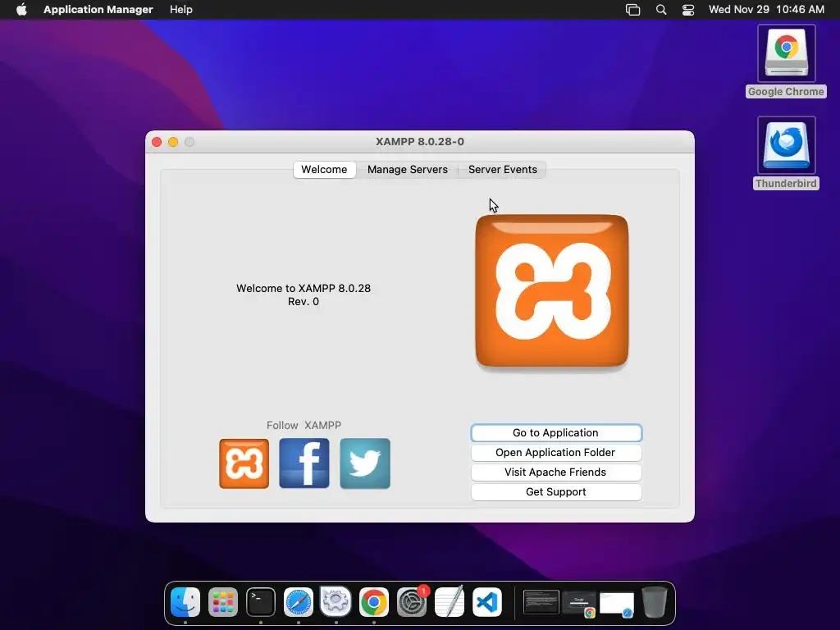Click the date and time in menu bar
This screenshot has height=630, width=840.
pyautogui.click(x=766, y=10)
